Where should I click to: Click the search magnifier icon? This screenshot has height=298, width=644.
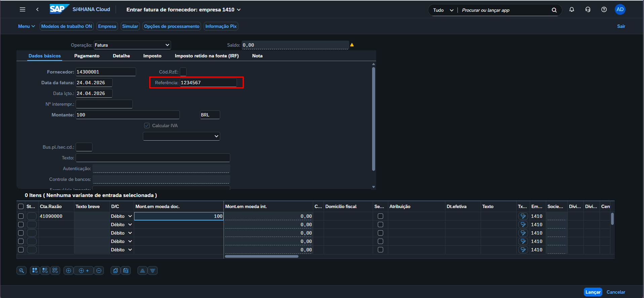554,10
